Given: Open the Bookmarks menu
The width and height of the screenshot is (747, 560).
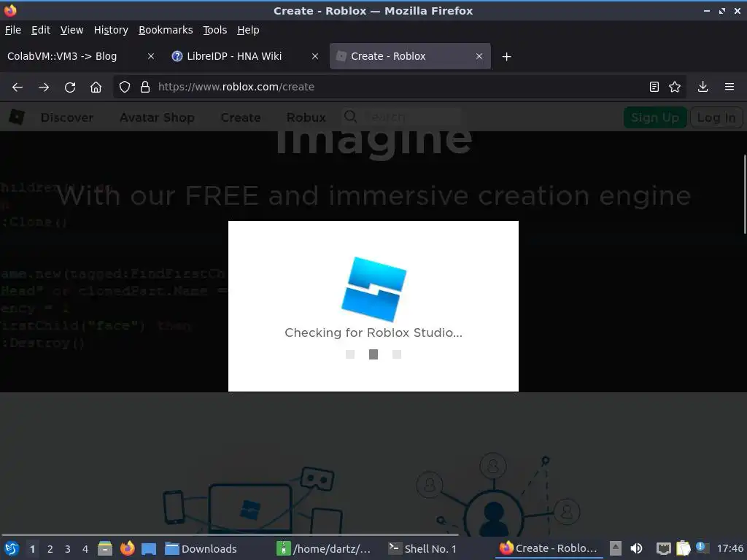Looking at the screenshot, I should 166,30.
